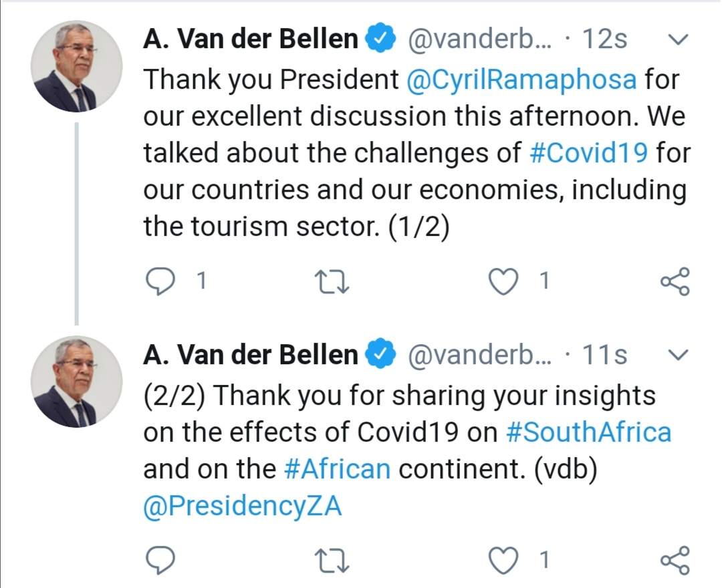Click the 12s timestamp of first tweet

pos(604,40)
